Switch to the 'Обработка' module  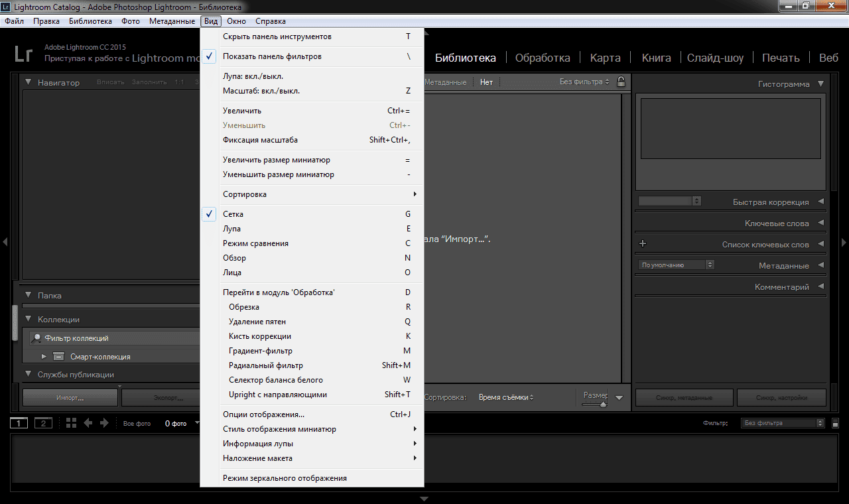[543, 58]
